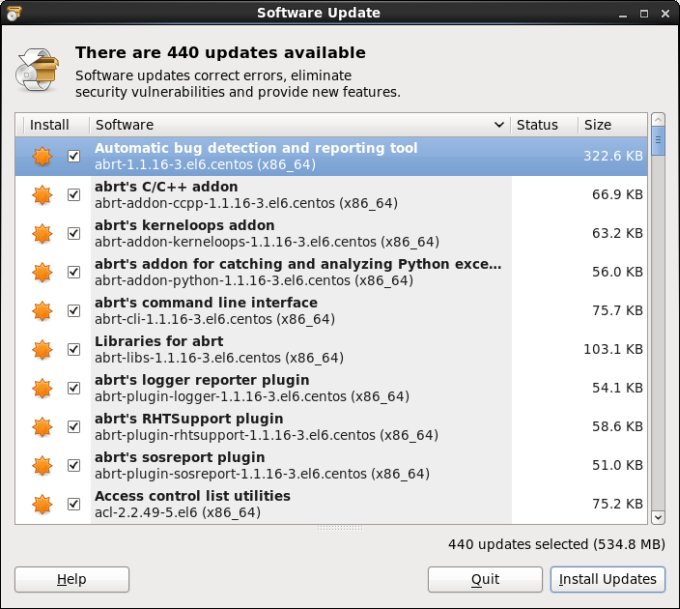Select abrt's addon for catching Python exceptions row

pos(331,272)
